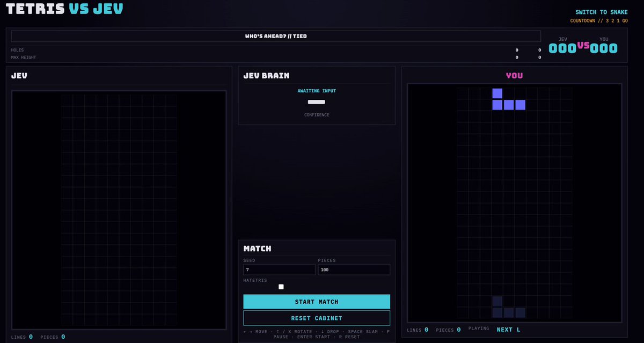The width and height of the screenshot is (644, 343).
Task: Click the Pieces counter below the YOU board
Action: pyautogui.click(x=449, y=330)
